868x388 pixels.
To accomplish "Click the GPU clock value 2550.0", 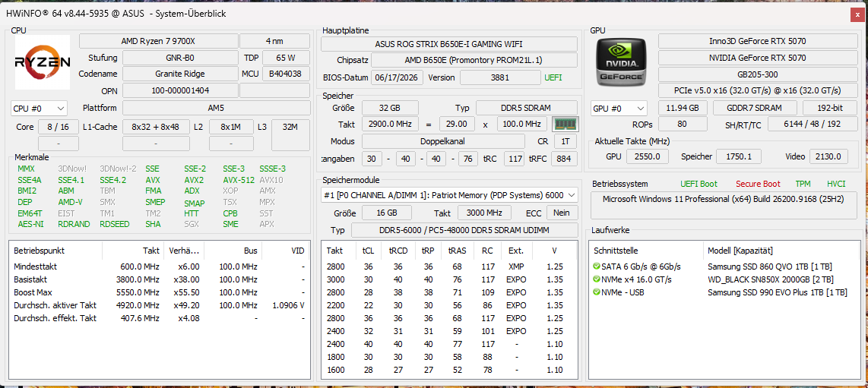I will pos(647,156).
